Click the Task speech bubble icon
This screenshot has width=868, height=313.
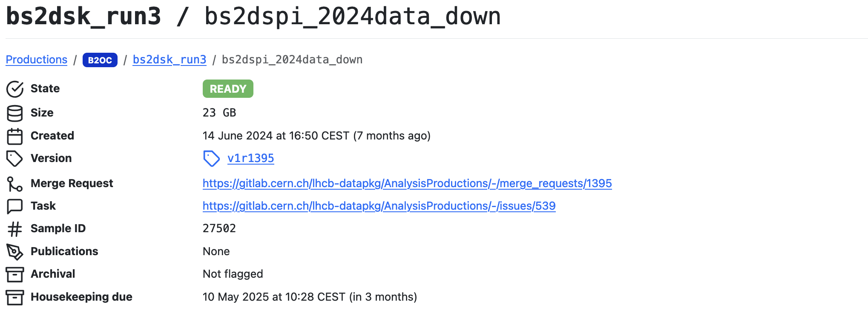point(15,207)
